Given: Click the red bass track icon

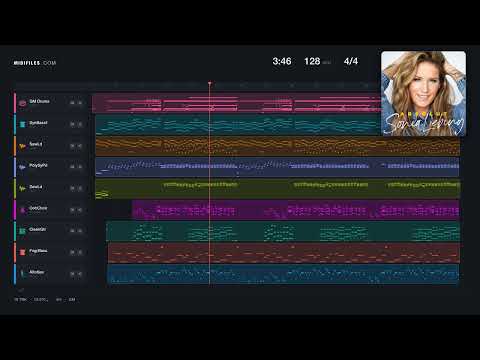Looking at the screenshot, I should pyautogui.click(x=23, y=252).
